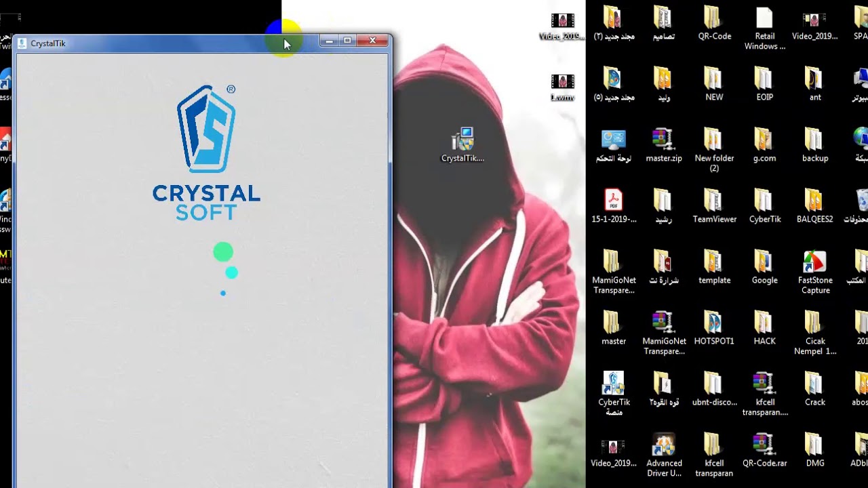Select the 15-1-2019 PDF file

(613, 207)
